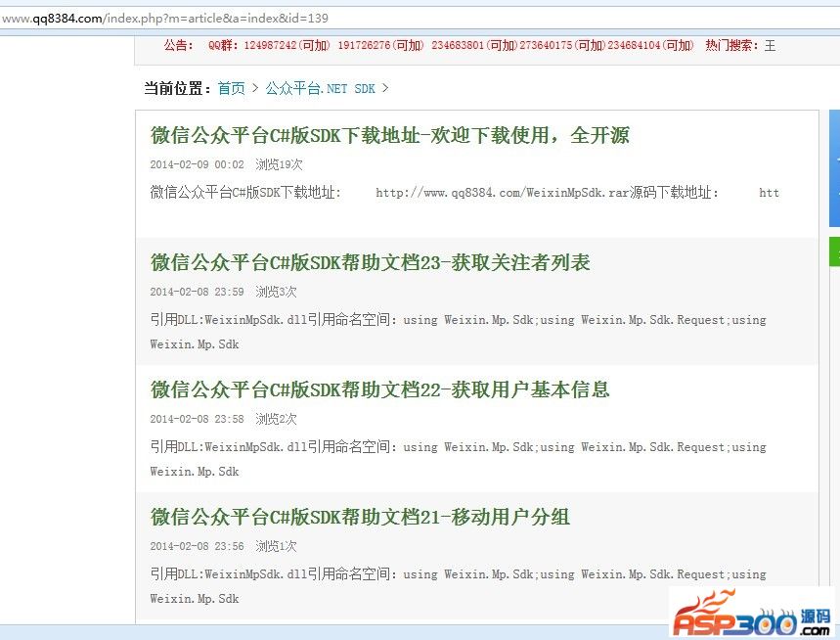Open the 公众平台.NET SDK breadcrumb link
The width and height of the screenshot is (840, 640).
point(321,88)
